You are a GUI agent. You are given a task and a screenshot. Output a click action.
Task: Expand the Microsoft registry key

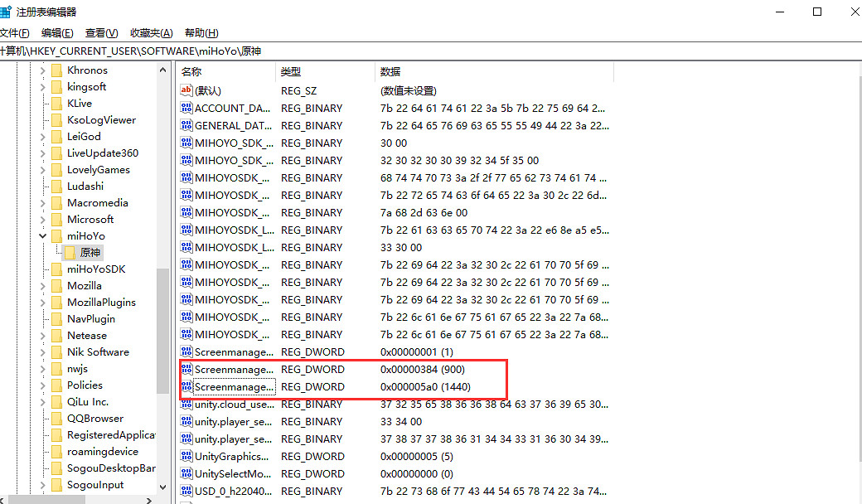tap(42, 220)
